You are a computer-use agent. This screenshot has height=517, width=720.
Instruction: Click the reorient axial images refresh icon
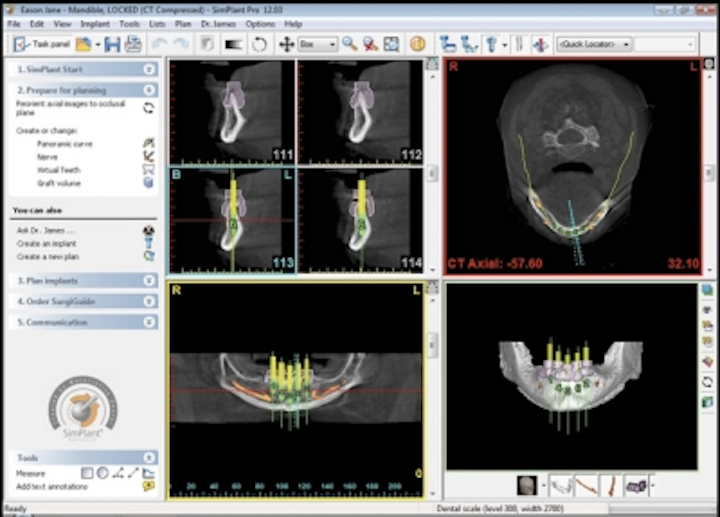[148, 108]
